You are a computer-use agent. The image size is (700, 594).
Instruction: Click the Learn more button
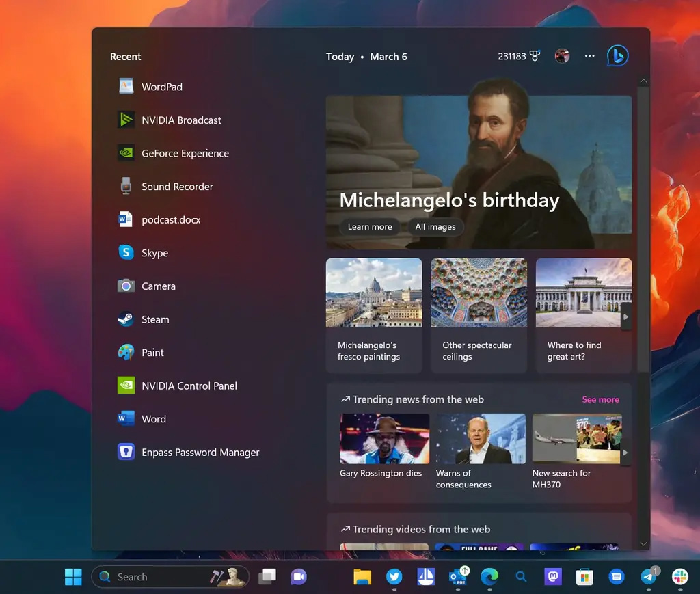click(370, 227)
